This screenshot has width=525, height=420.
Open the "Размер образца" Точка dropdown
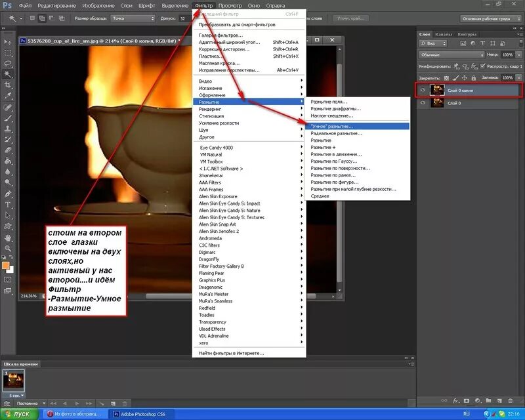(133, 18)
